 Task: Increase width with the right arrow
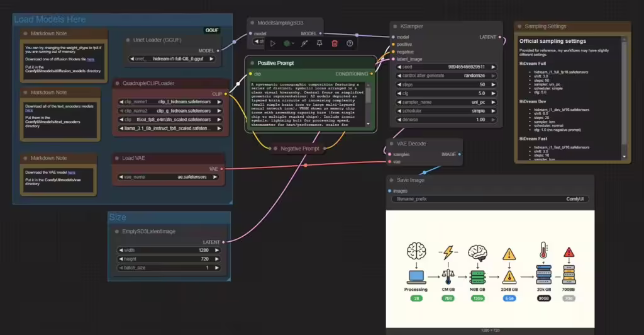[x=217, y=250]
